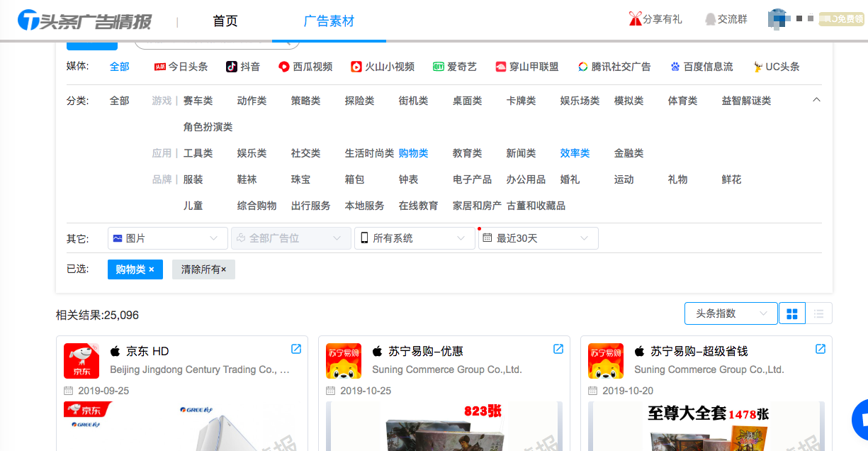Switch to list view layout
The width and height of the screenshot is (868, 451).
(x=819, y=313)
